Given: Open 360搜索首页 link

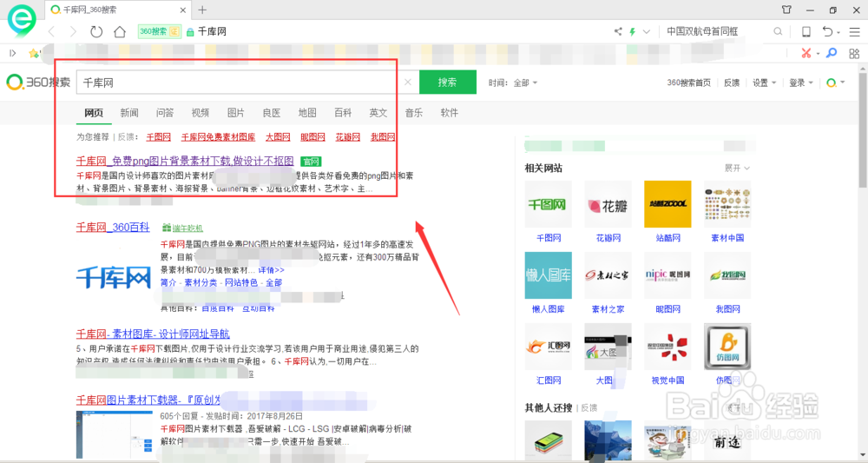Looking at the screenshot, I should click(x=688, y=83).
